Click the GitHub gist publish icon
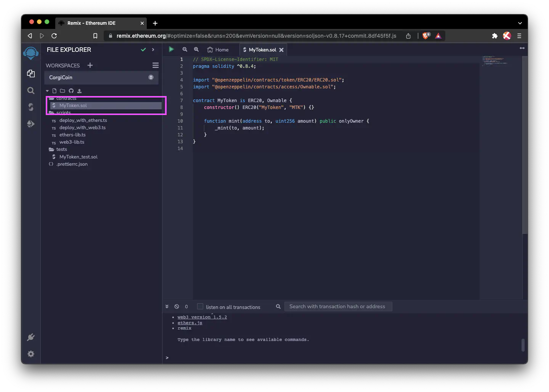The height and width of the screenshot is (392, 549). pos(71,91)
